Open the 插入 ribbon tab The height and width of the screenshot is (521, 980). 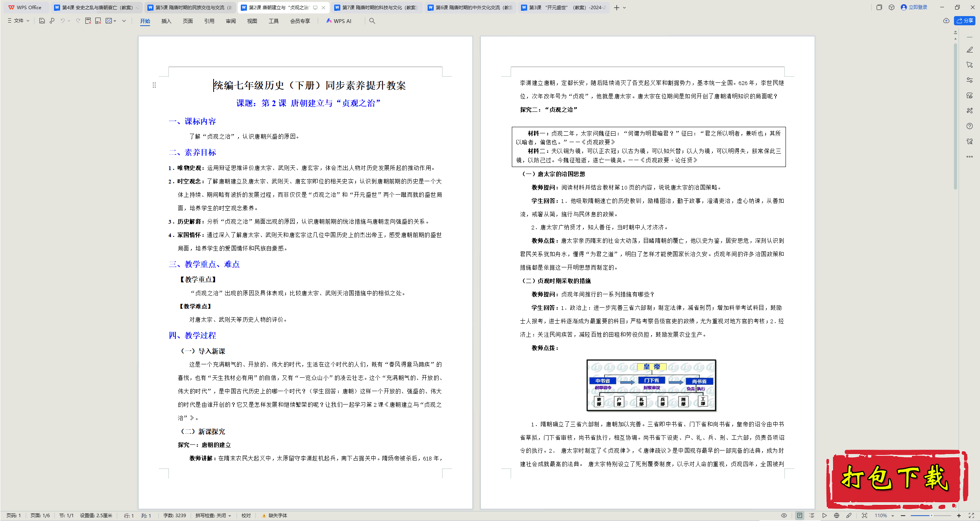[166, 21]
